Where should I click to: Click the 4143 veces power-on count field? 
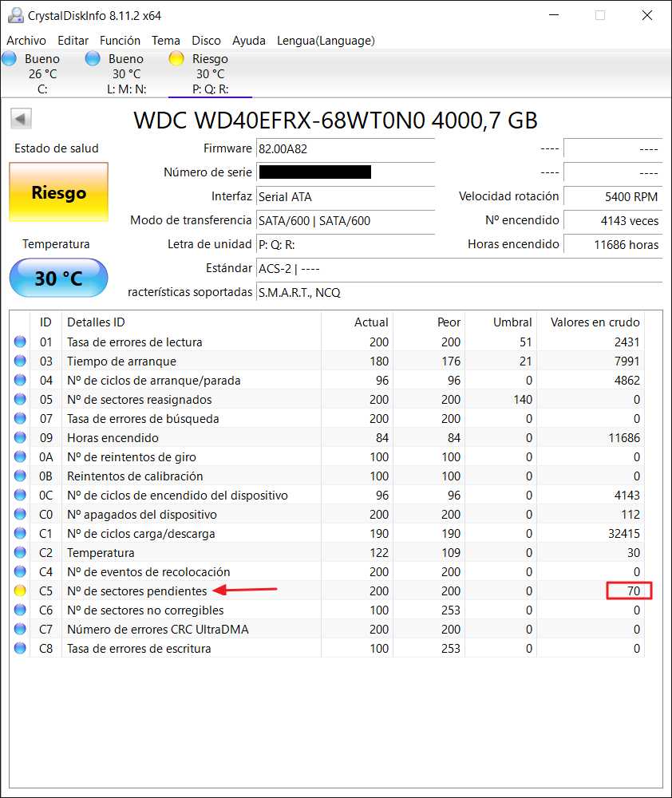(x=613, y=220)
